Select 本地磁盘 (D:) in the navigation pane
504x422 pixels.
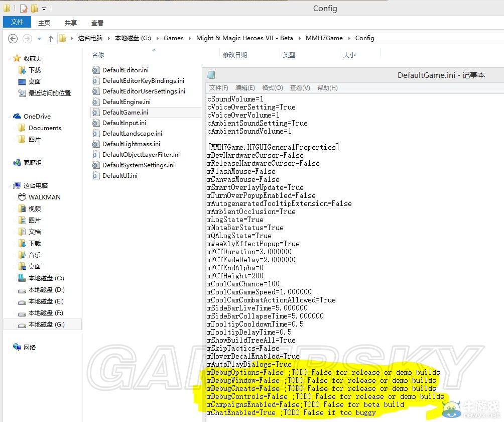point(46,290)
